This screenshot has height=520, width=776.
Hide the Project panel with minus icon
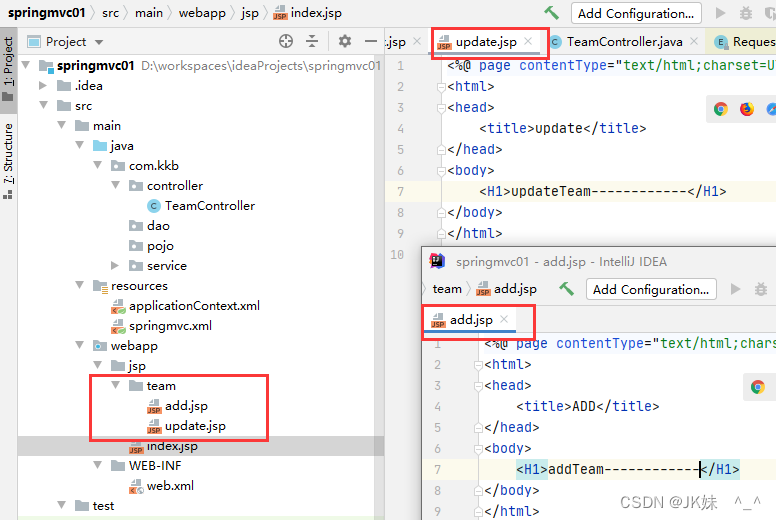point(371,41)
